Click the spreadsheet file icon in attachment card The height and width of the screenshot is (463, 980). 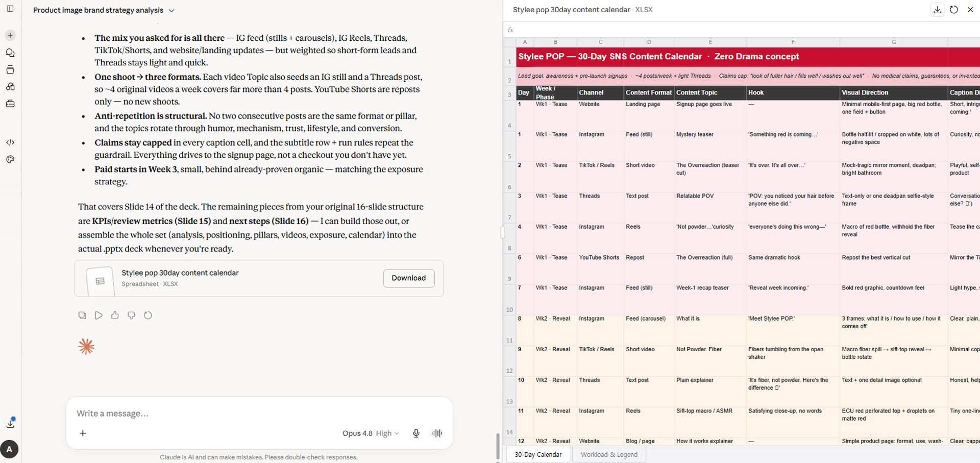click(100, 281)
